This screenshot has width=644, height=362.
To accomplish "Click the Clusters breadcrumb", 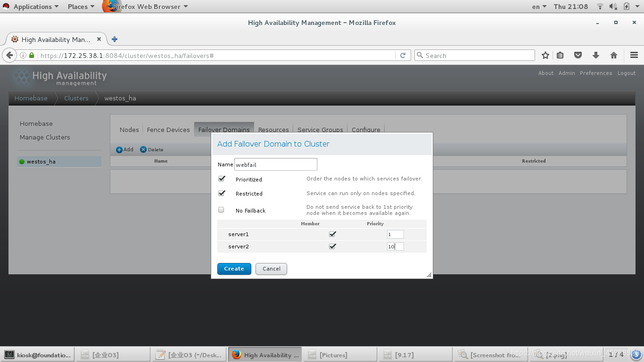I will (76, 98).
